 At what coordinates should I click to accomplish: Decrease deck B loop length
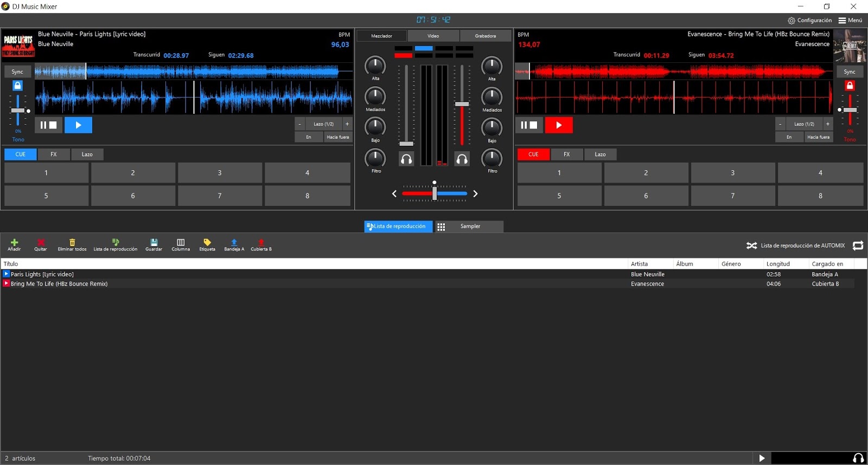[x=780, y=124]
